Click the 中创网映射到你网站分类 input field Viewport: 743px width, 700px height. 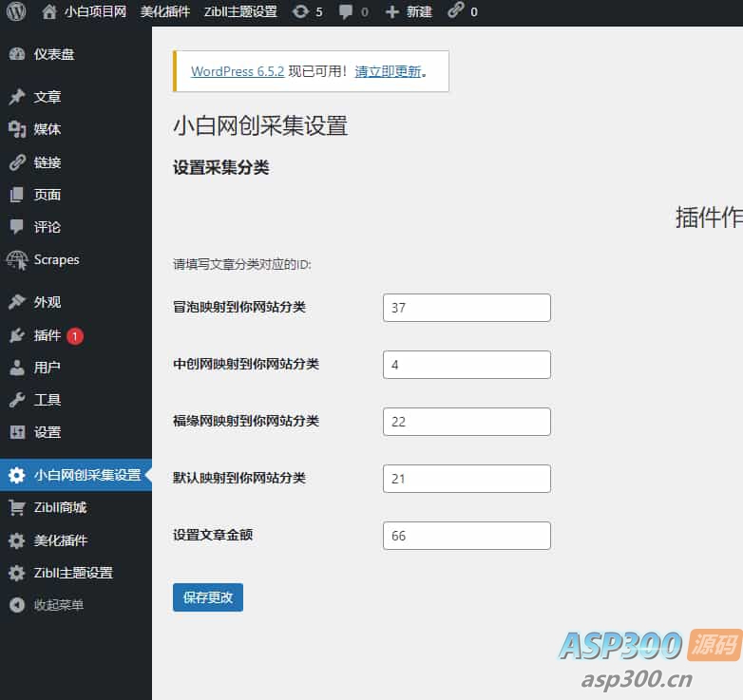467,365
